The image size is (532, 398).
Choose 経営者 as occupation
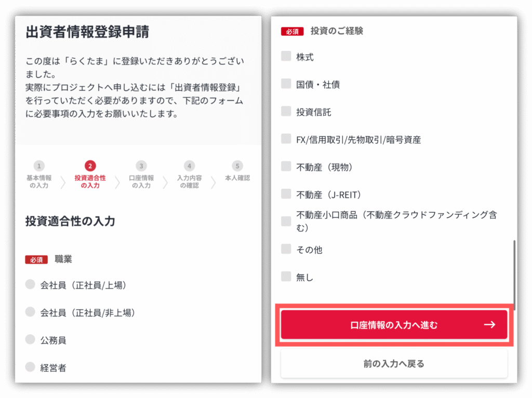point(30,366)
